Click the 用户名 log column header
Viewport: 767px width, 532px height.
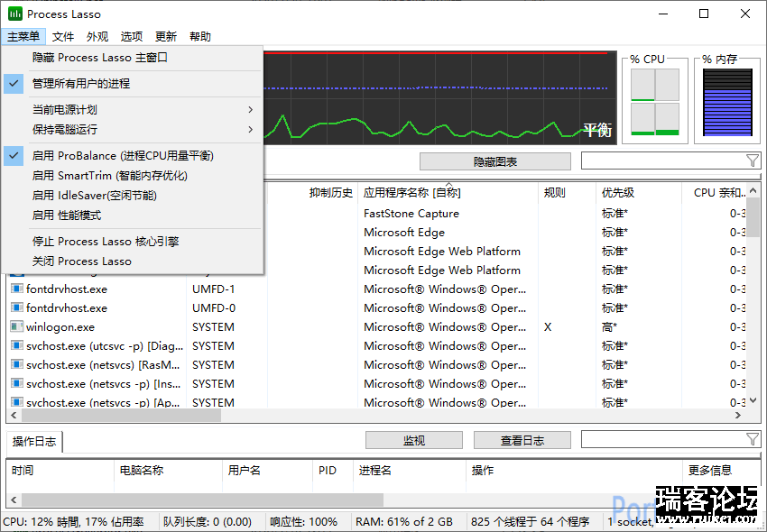[267, 471]
